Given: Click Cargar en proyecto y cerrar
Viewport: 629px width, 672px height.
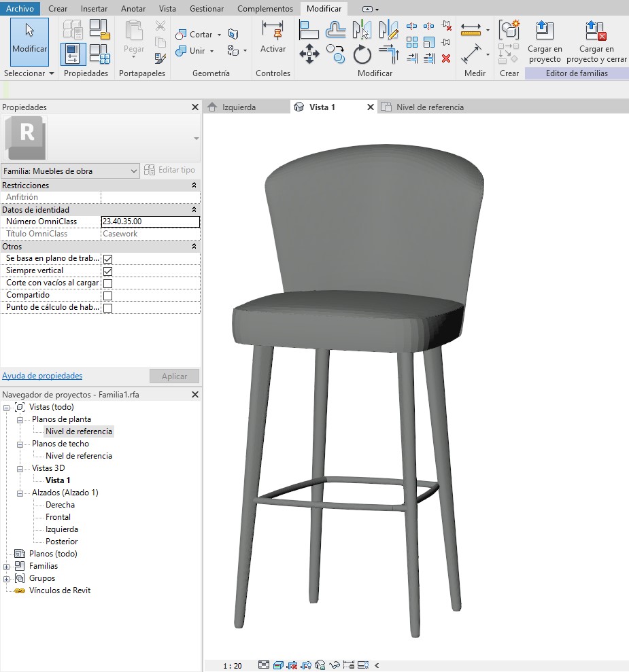Looking at the screenshot, I should (x=596, y=42).
